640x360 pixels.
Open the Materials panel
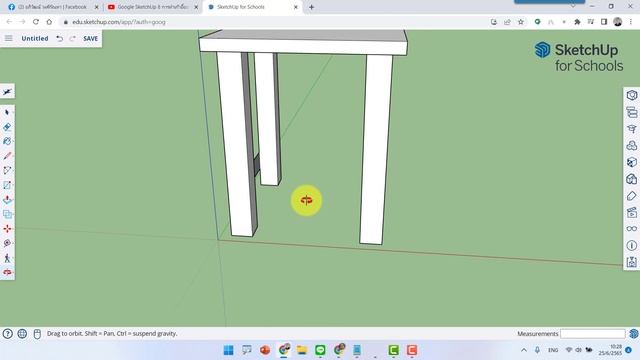point(632,162)
